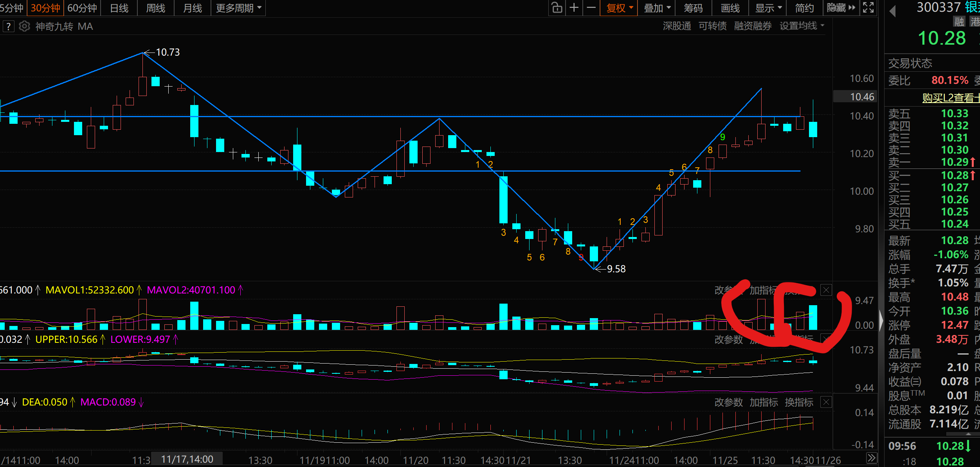This screenshot has width=980, height=467.
Task: Switch to 日线 daily chart tab
Action: click(x=119, y=8)
